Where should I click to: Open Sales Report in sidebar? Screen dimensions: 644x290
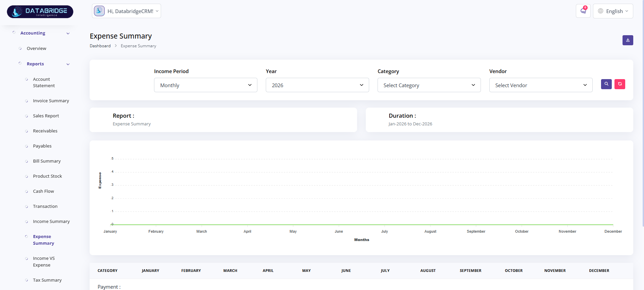[x=46, y=116]
